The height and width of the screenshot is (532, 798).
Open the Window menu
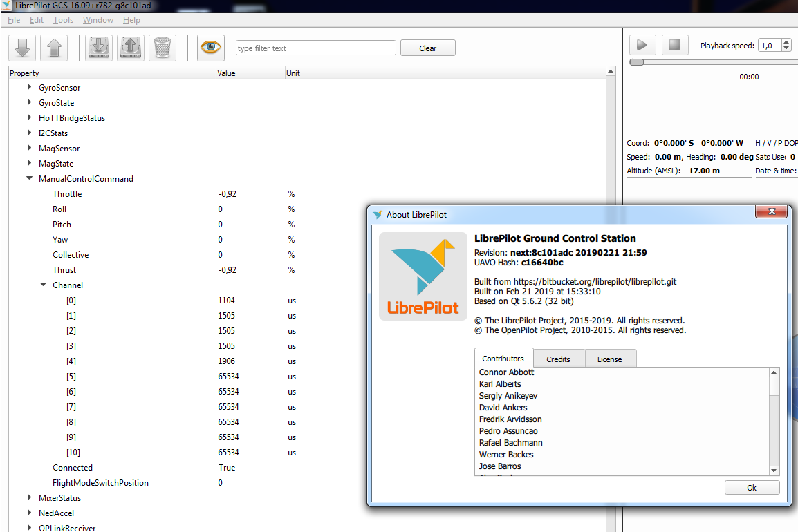(98, 20)
